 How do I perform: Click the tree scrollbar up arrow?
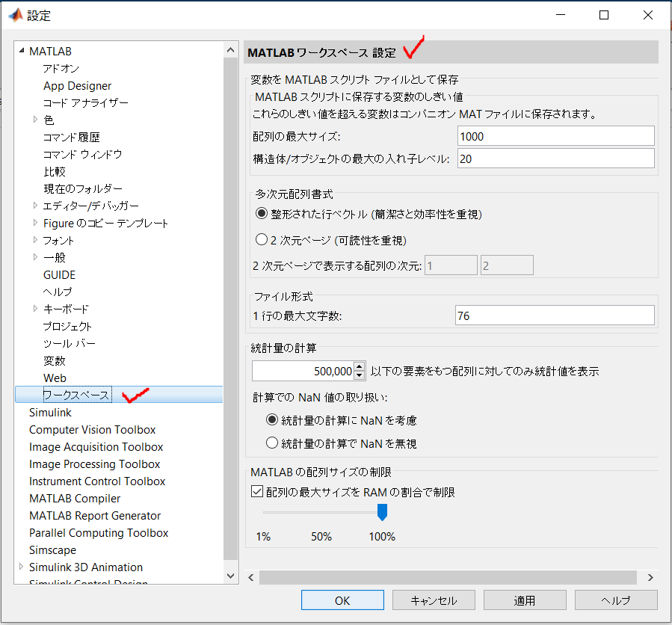[x=230, y=50]
